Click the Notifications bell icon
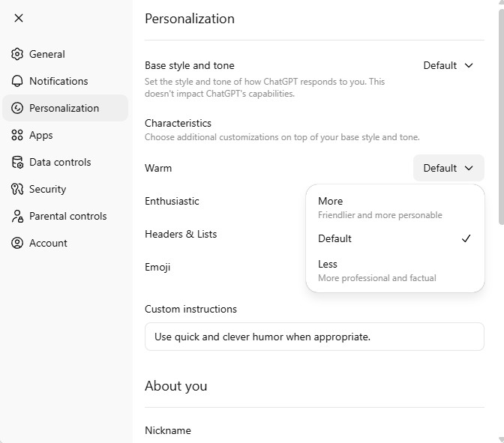The height and width of the screenshot is (443, 504). pyautogui.click(x=16, y=81)
